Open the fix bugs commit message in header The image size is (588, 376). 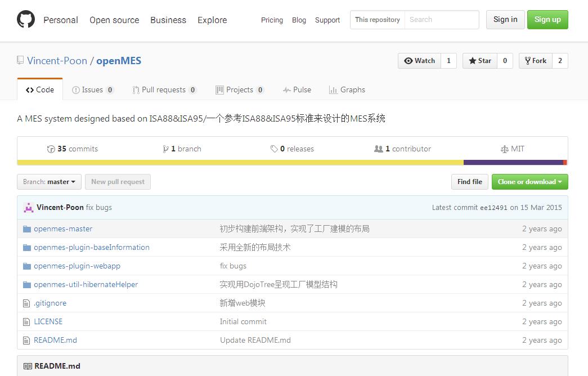point(98,208)
